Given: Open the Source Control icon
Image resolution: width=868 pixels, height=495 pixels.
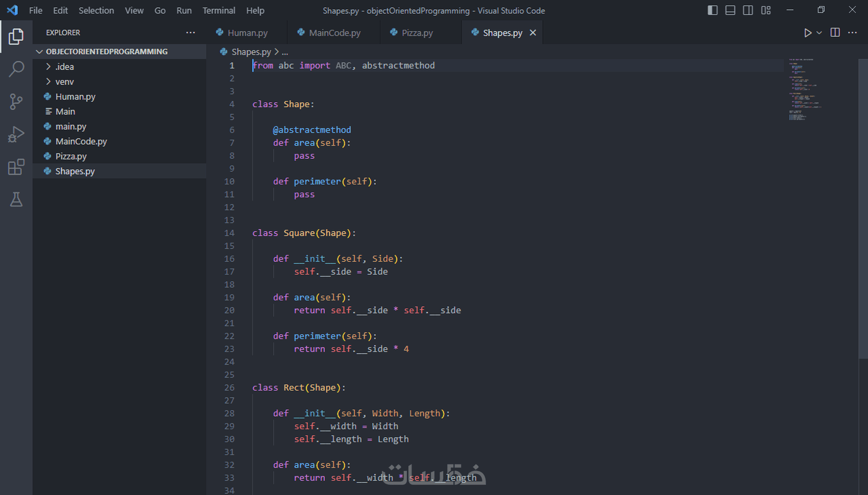Looking at the screenshot, I should coord(17,101).
